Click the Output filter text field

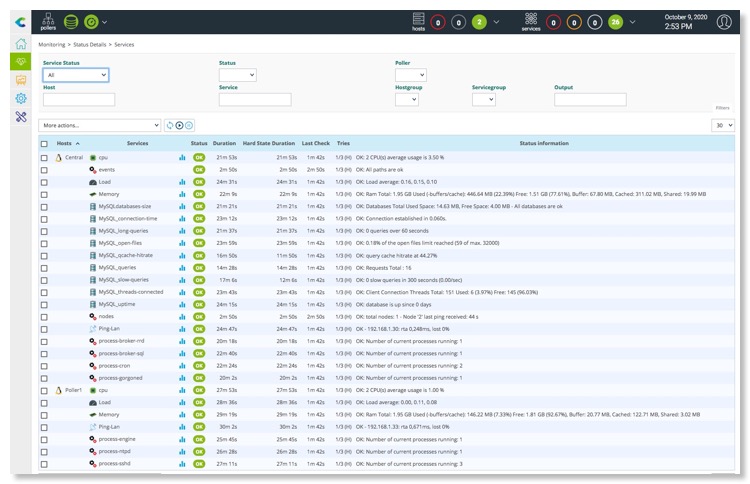coord(589,100)
